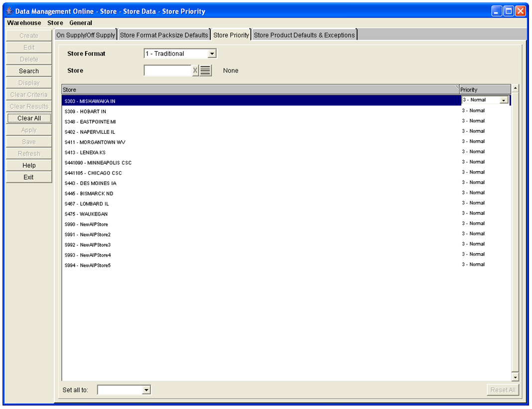Clear the Store field using the X icon
Screen dimensions: 532x409
(195, 70)
